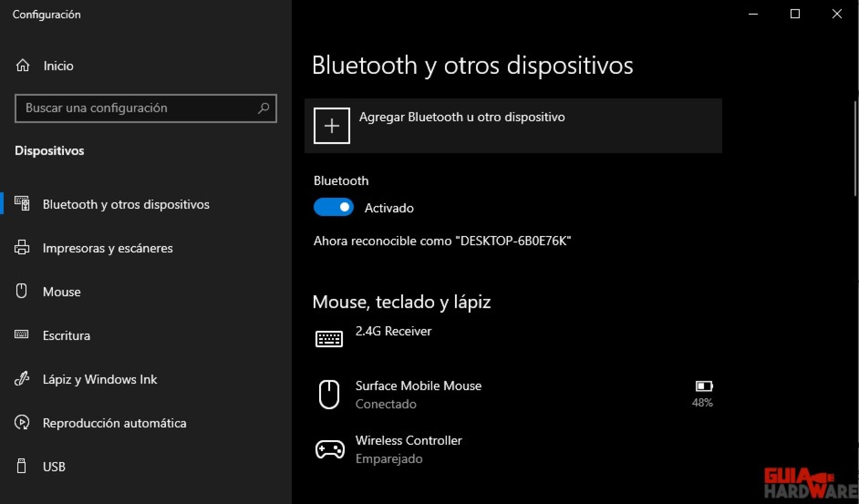
Task: Click the 2.4G Receiver keyboard icon
Action: (329, 339)
